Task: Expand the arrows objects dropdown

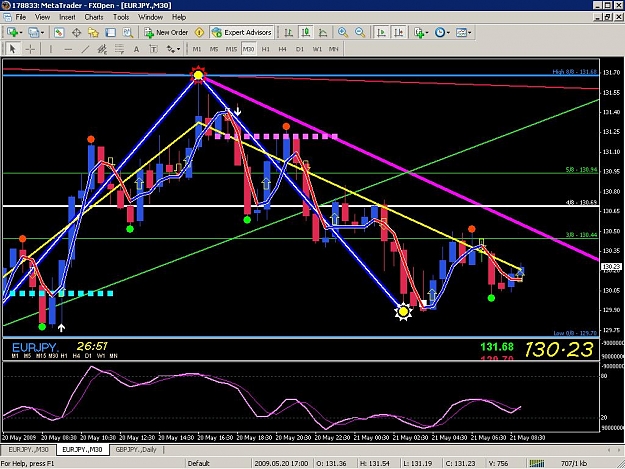Action: 178,49
